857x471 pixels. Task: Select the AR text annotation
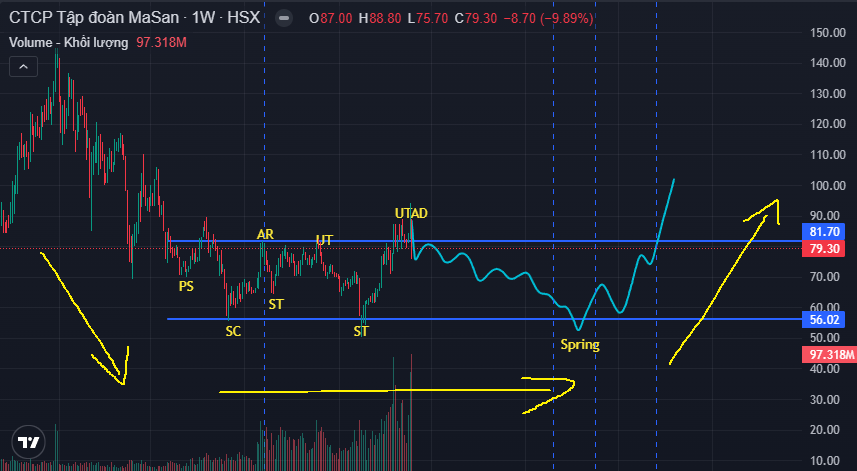click(x=265, y=234)
